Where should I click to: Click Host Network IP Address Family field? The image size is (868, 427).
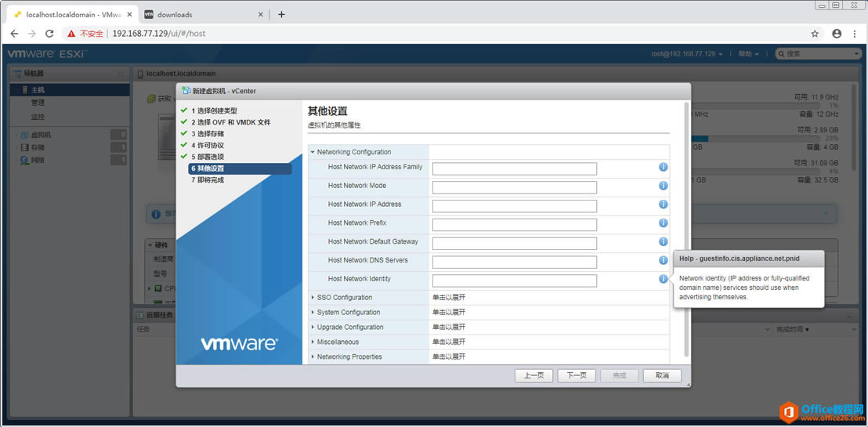[x=514, y=169]
